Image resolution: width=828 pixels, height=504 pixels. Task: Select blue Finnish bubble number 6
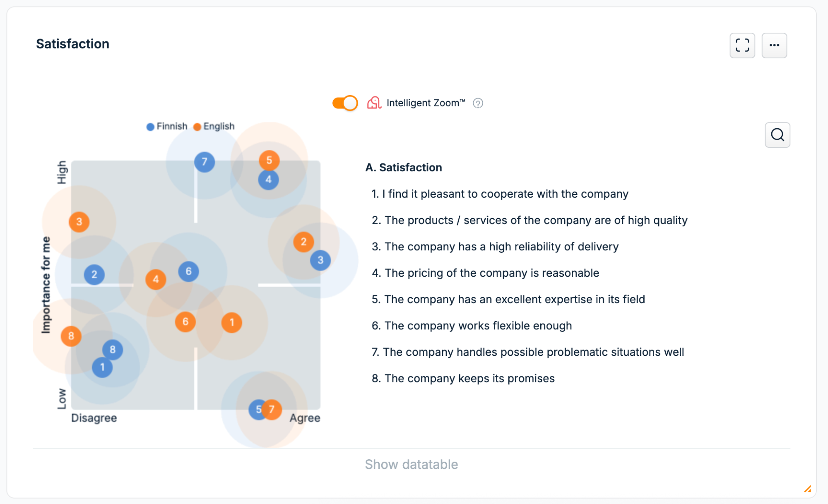point(188,271)
